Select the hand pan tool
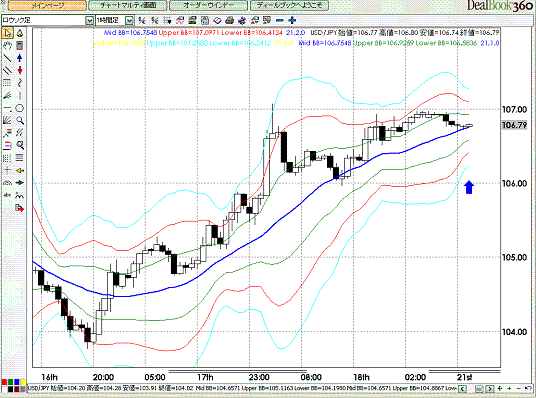Viewport: 536px width, 398px height. [x=7, y=45]
